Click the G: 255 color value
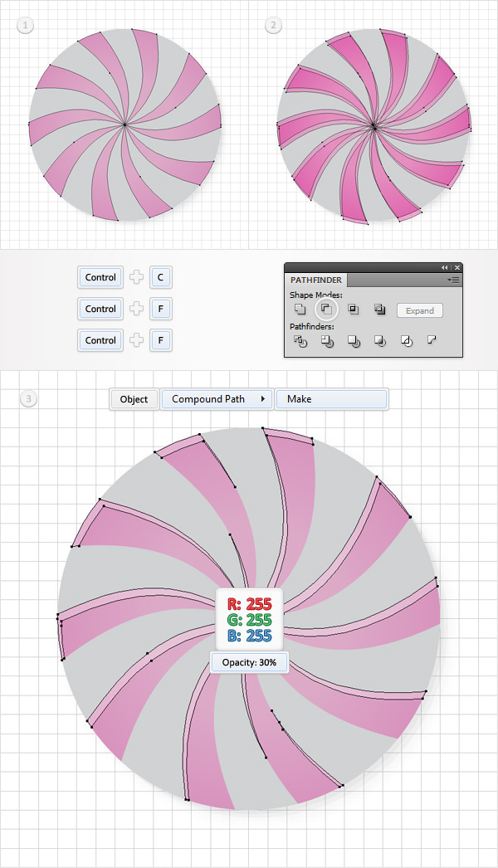This screenshot has width=498, height=868. coord(249,619)
